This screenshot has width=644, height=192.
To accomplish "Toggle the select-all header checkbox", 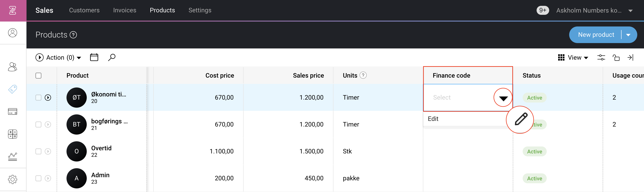I will click(x=38, y=76).
